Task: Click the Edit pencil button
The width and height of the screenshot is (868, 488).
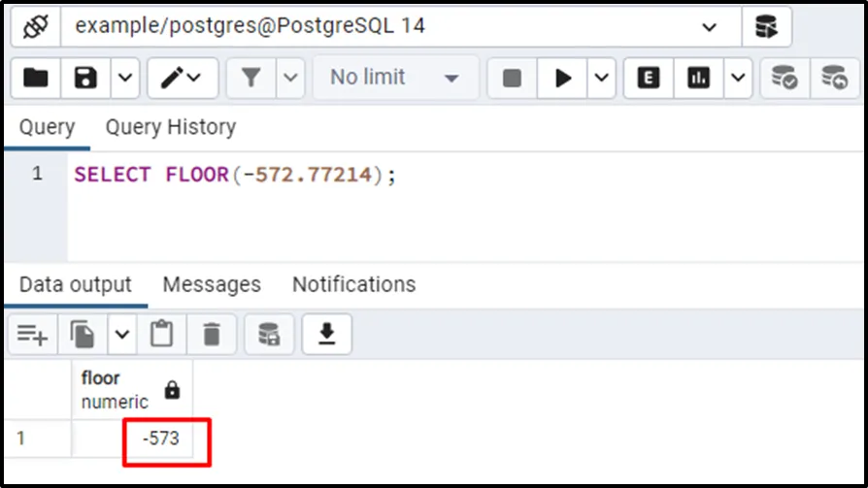Action: [183, 78]
